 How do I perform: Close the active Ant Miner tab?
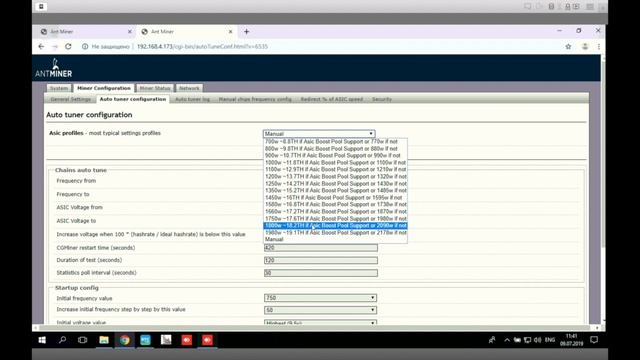[x=230, y=31]
